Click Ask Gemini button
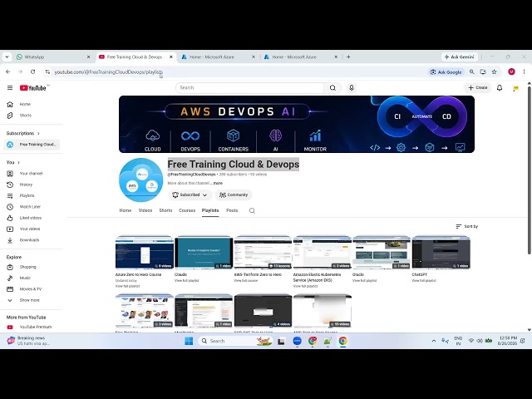 pos(459,57)
